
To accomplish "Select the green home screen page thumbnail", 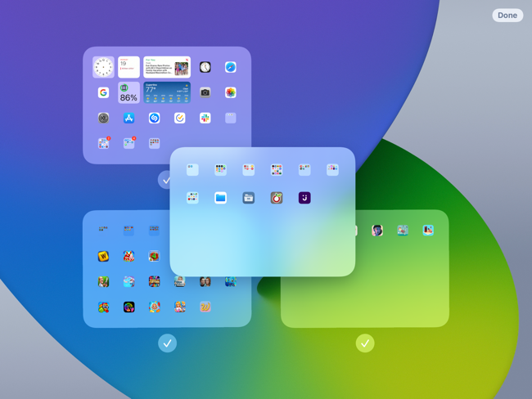I will (365, 268).
